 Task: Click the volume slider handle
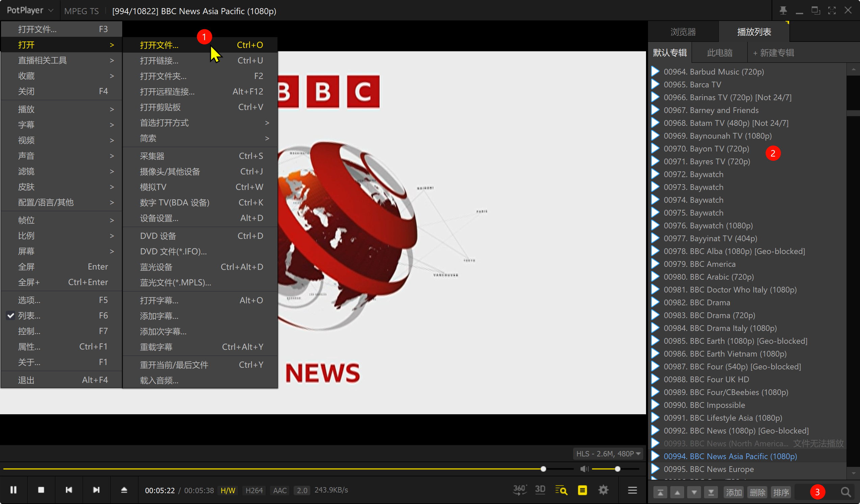(x=617, y=469)
